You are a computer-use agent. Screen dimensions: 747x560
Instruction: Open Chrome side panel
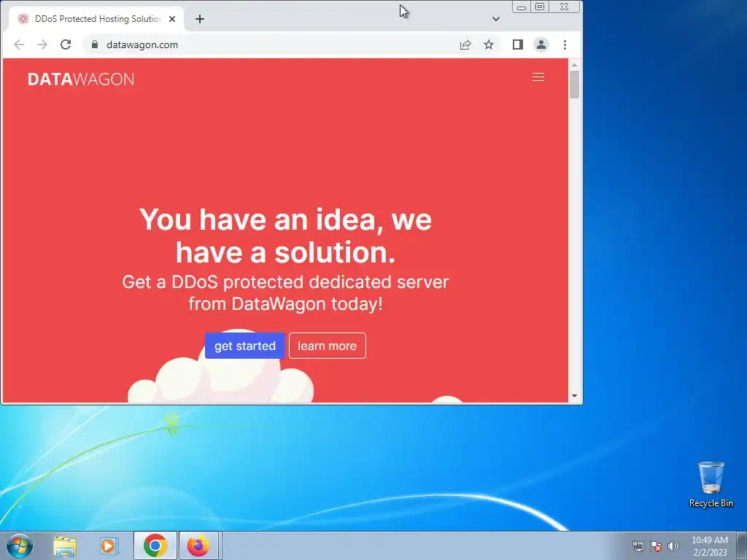(518, 44)
